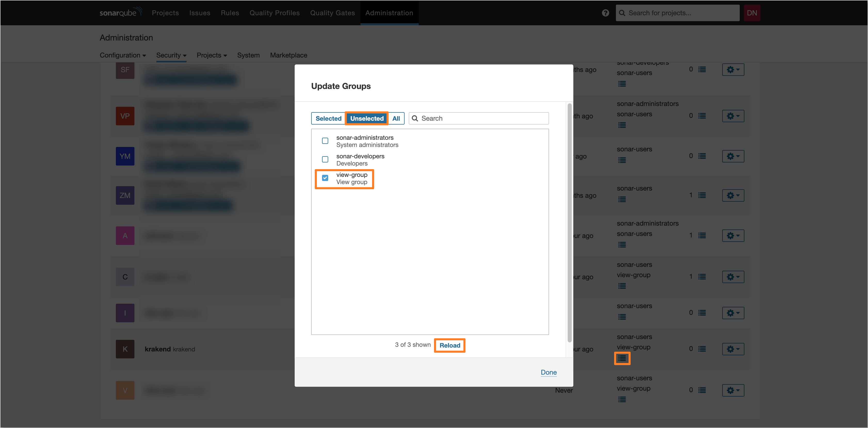The image size is (868, 428).
Task: Click the Done link to close the dialog
Action: 548,373
